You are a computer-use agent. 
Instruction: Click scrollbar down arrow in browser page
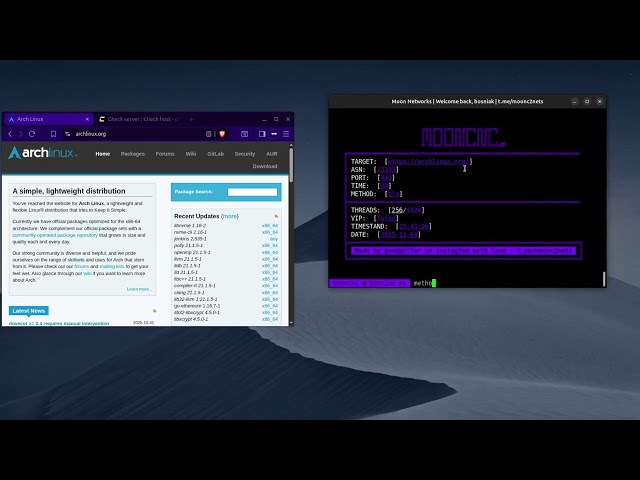(x=291, y=323)
